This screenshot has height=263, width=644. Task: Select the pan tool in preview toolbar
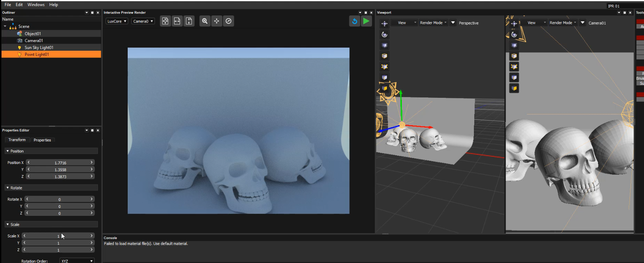217,21
